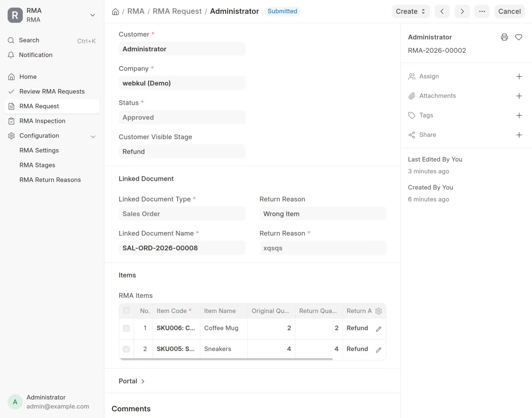Image resolution: width=532 pixels, height=418 pixels.
Task: Click the xqsqs return reason field
Action: (x=323, y=248)
